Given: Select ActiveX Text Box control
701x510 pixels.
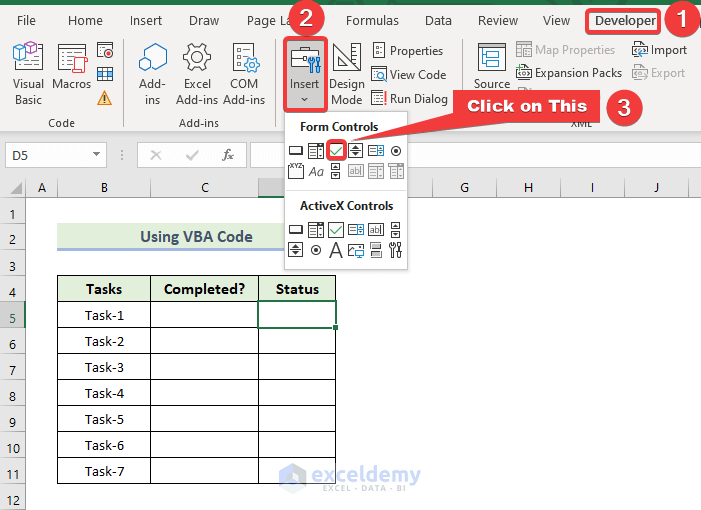Looking at the screenshot, I should pos(376,230).
